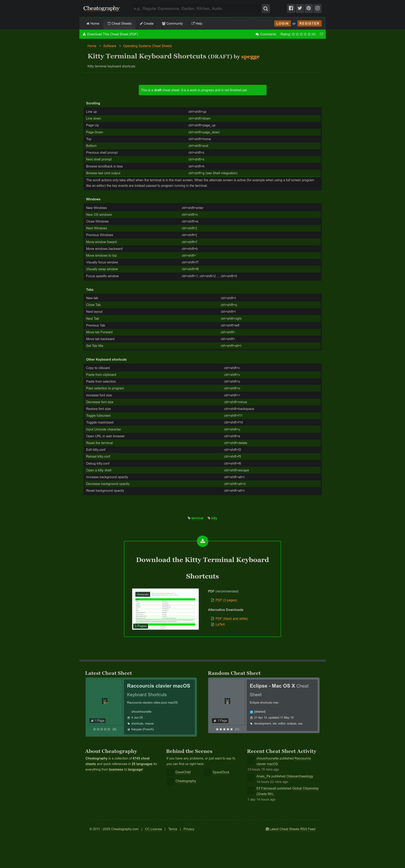Open the Create menu item

(x=147, y=24)
